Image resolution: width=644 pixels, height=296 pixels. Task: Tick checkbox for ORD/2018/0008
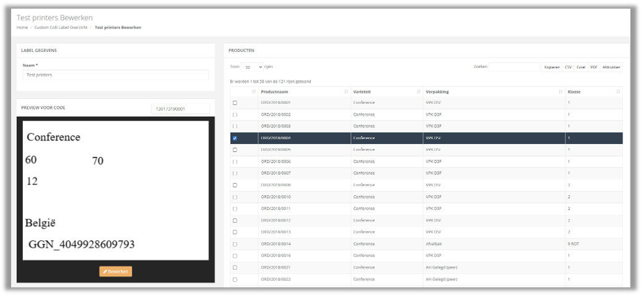[235, 185]
